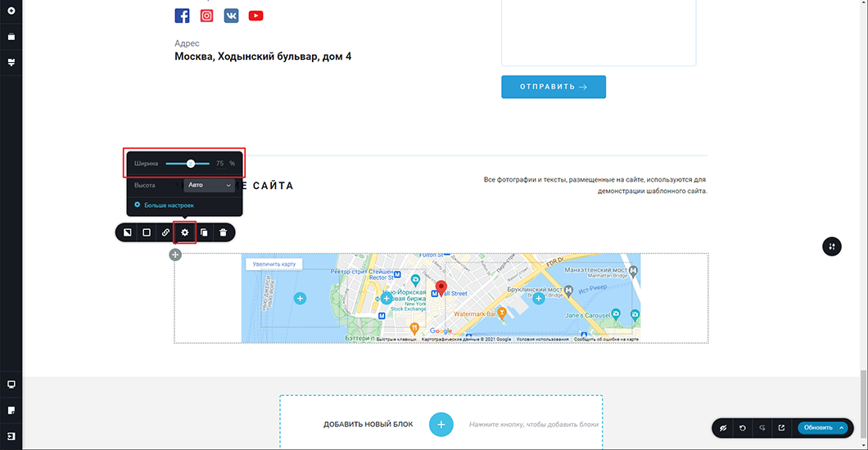Image resolution: width=868 pixels, height=450 pixels.
Task: Click the page vertical scrollbar thumb
Action: (x=863, y=404)
